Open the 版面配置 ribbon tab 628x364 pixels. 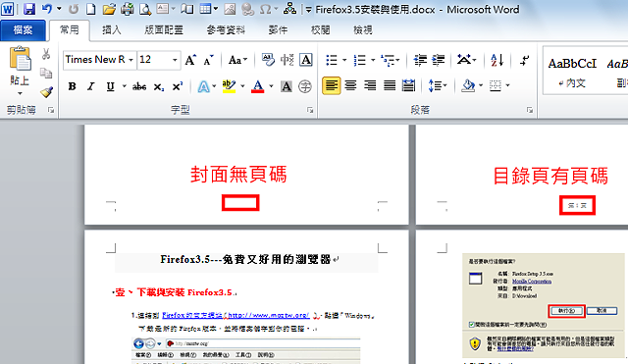[164, 30]
